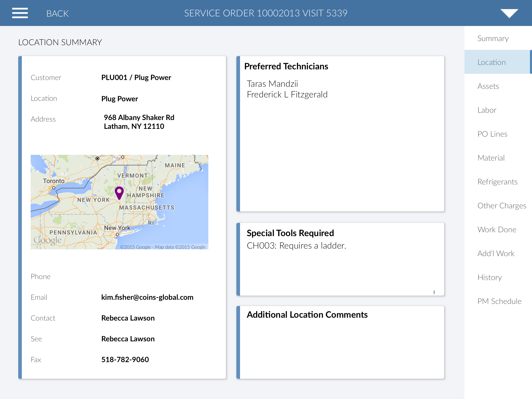Screen dimensions: 532x399
Task: Go back using the BACK button
Action: tap(57, 14)
